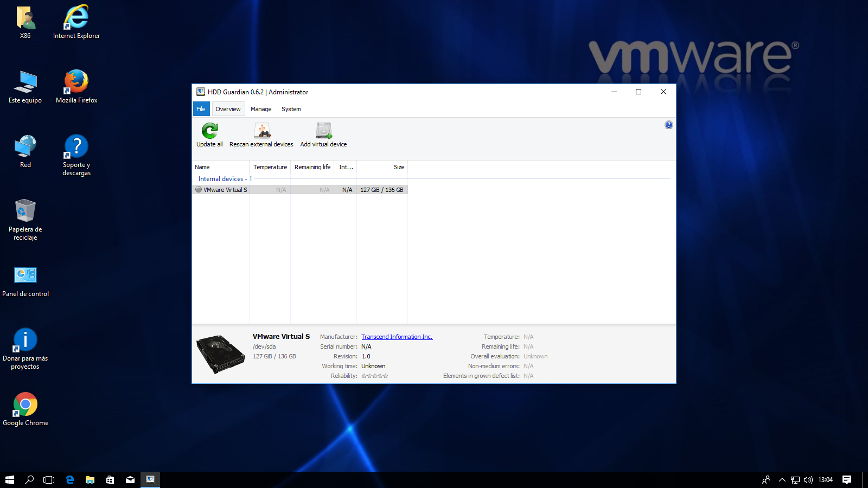
Task: Open the Windows Start menu
Action: (10, 479)
